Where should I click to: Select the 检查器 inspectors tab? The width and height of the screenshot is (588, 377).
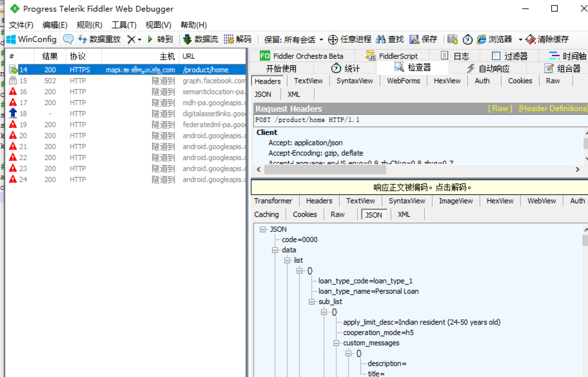(x=412, y=67)
